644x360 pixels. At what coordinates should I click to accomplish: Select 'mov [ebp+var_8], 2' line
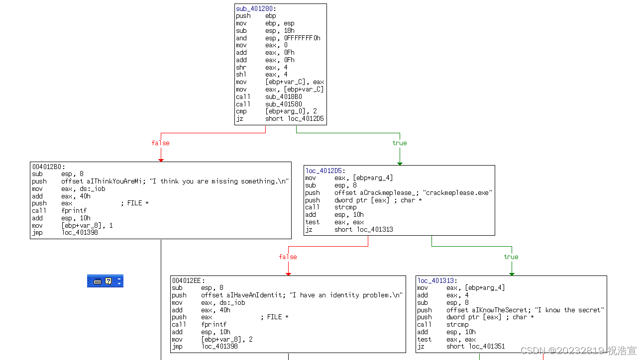212,339
